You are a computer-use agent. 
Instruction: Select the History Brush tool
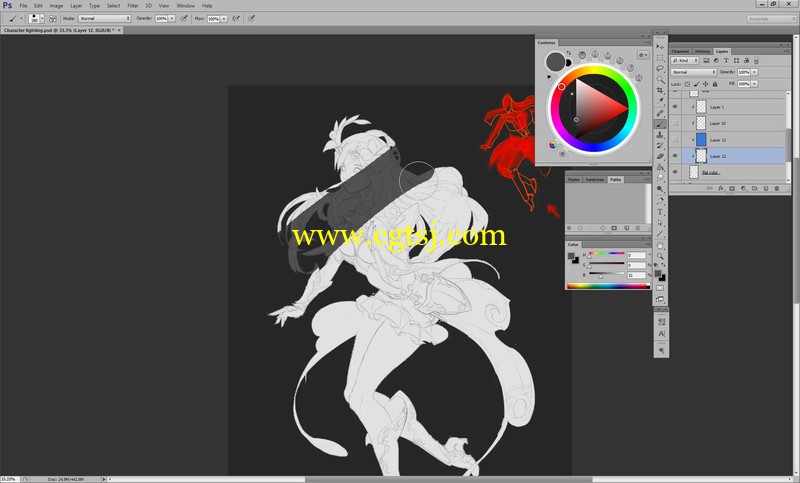(660, 145)
